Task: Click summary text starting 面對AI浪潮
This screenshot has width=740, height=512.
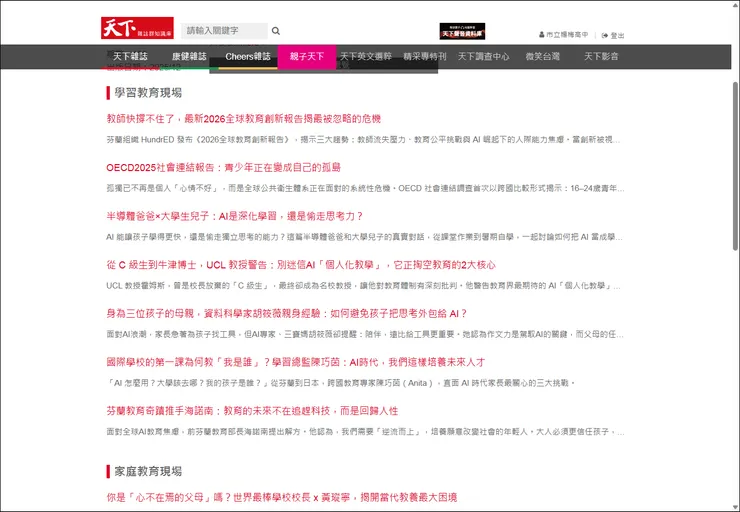Action: (365, 334)
